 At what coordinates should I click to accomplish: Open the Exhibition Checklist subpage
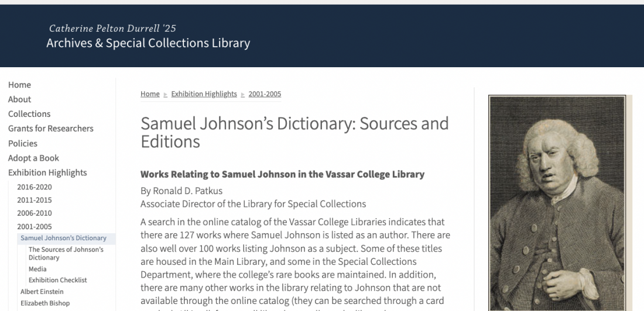click(x=57, y=280)
